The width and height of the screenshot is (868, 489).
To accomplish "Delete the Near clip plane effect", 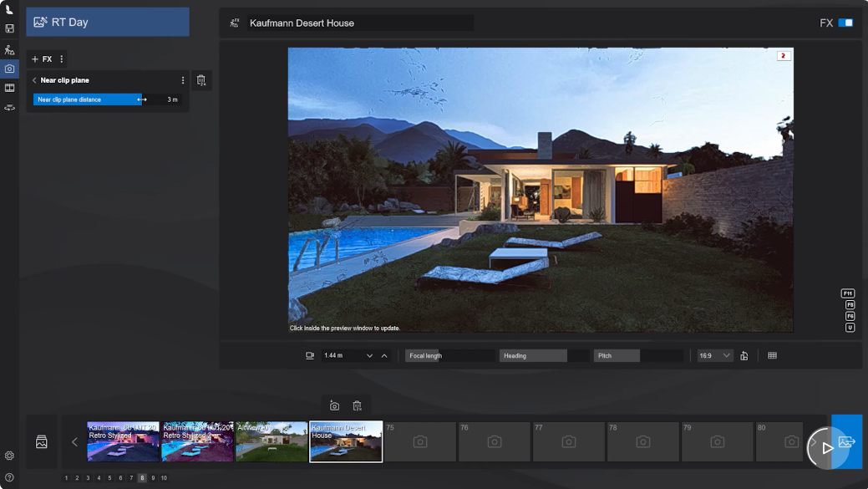I will coord(201,80).
